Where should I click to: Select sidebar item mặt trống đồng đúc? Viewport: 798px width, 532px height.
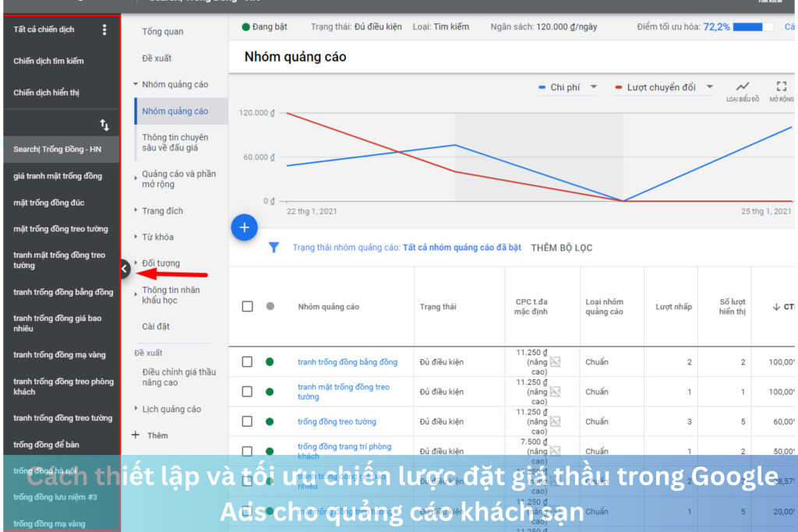point(49,203)
